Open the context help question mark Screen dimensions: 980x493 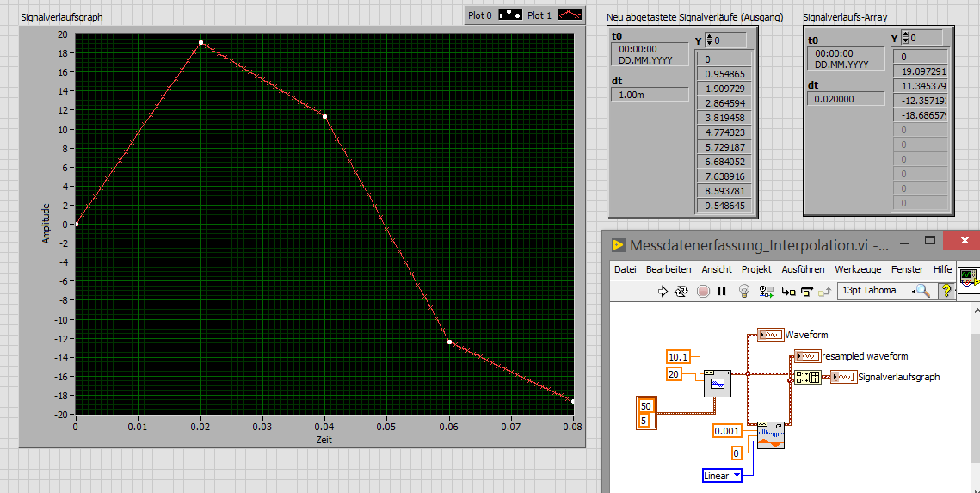click(946, 292)
